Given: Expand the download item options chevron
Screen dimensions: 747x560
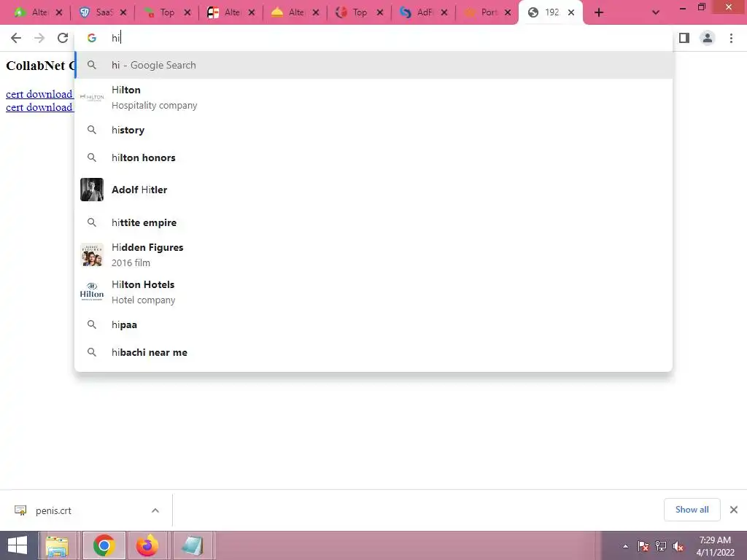Looking at the screenshot, I should (155, 510).
